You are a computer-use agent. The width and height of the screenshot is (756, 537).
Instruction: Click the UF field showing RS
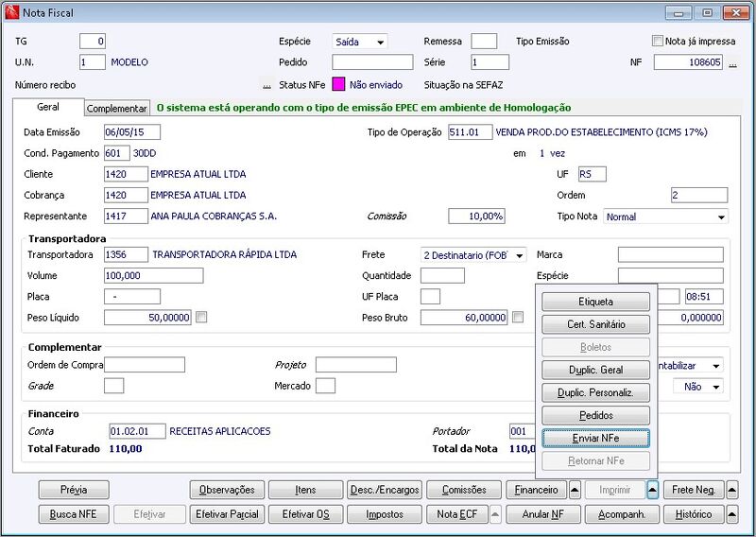[x=593, y=174]
